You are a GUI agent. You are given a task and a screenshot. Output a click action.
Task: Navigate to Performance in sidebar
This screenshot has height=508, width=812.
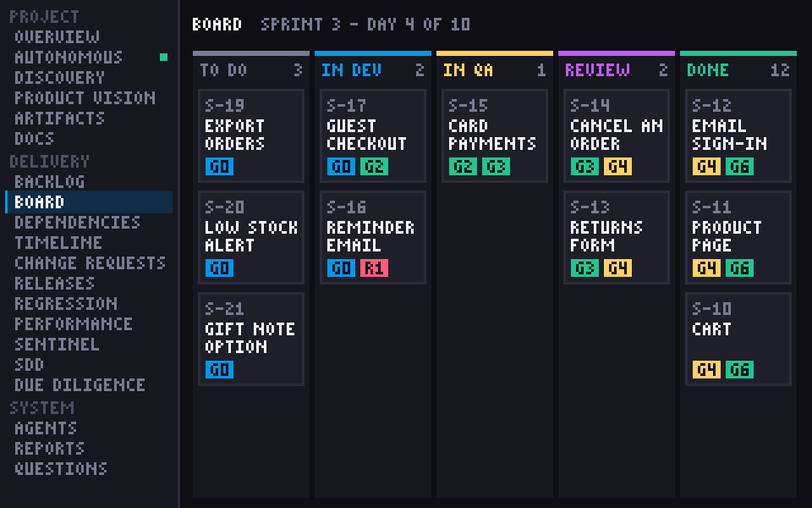pos(74,323)
